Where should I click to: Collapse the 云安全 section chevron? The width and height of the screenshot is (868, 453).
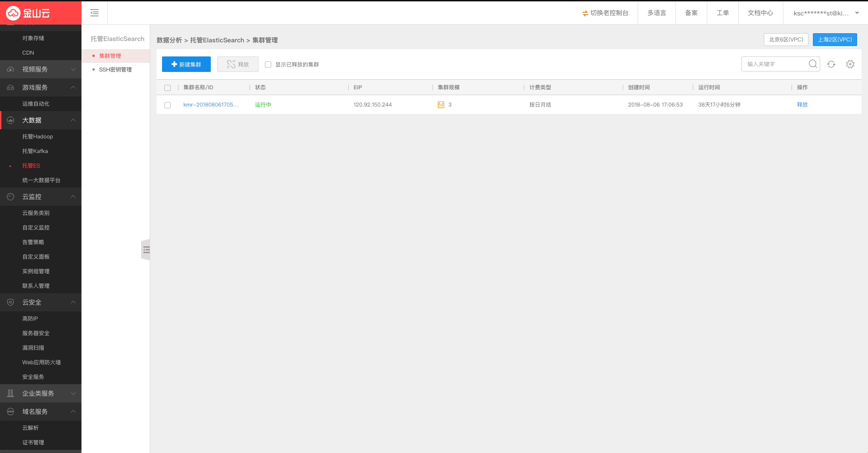(73, 302)
